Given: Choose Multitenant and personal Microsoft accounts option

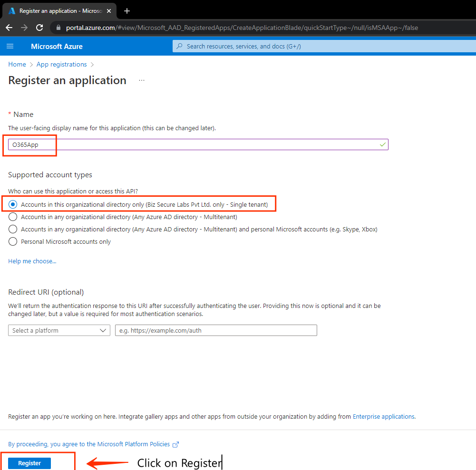Looking at the screenshot, I should coord(13,229).
